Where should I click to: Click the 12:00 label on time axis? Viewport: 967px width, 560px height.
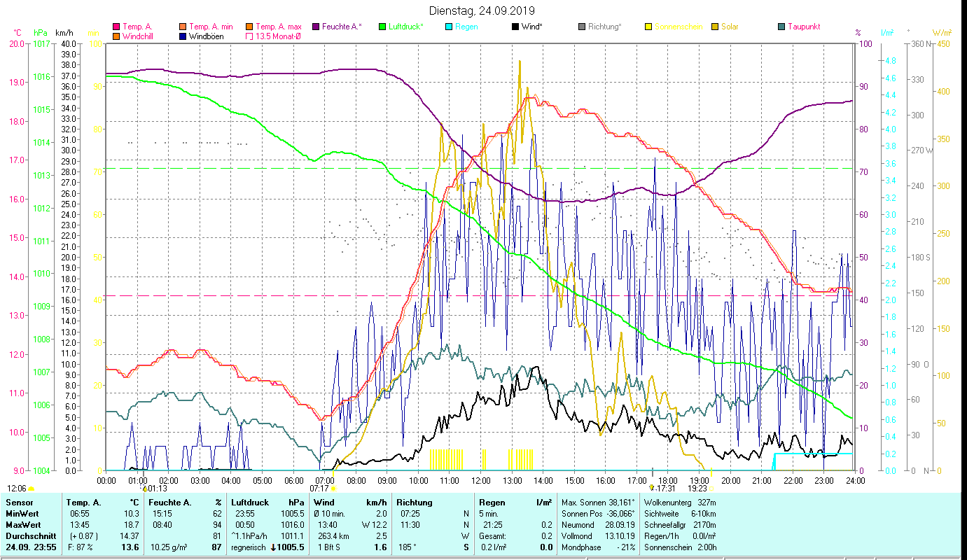[x=480, y=480]
